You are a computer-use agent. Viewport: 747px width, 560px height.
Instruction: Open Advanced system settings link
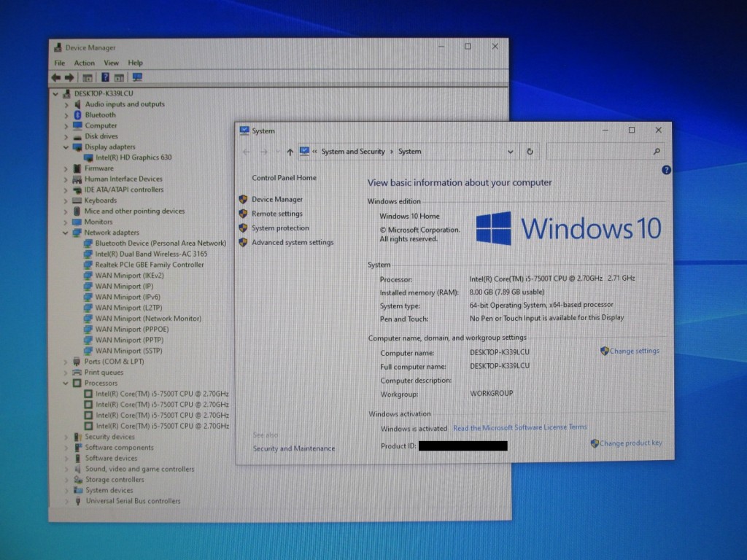[293, 242]
